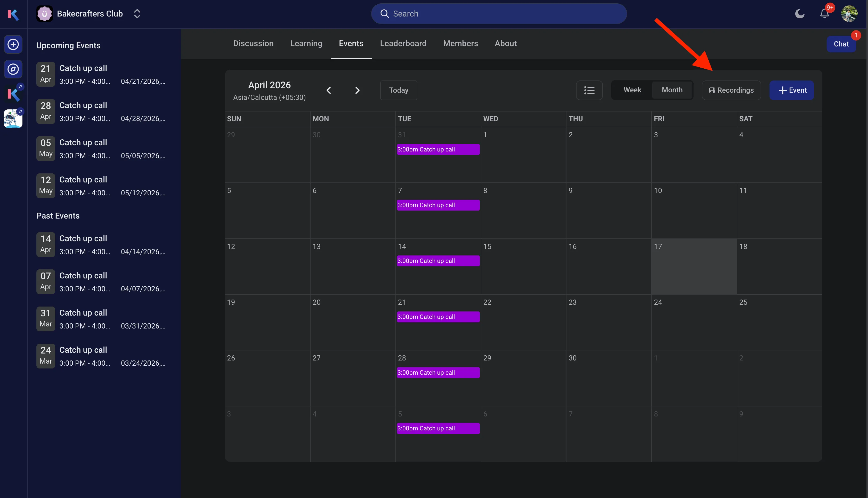Click the Recordings button
Image resolution: width=868 pixels, height=498 pixels.
pos(731,90)
